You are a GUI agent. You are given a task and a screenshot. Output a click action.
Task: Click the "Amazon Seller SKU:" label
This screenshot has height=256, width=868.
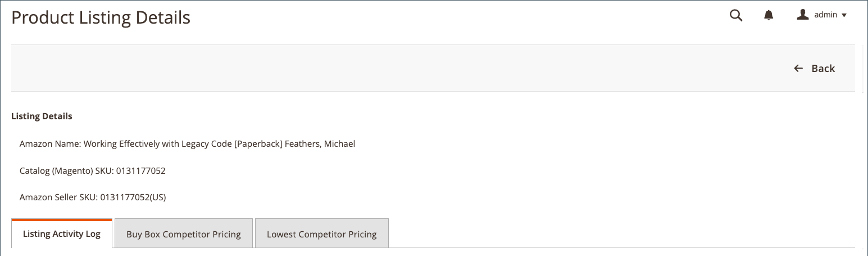tap(58, 197)
